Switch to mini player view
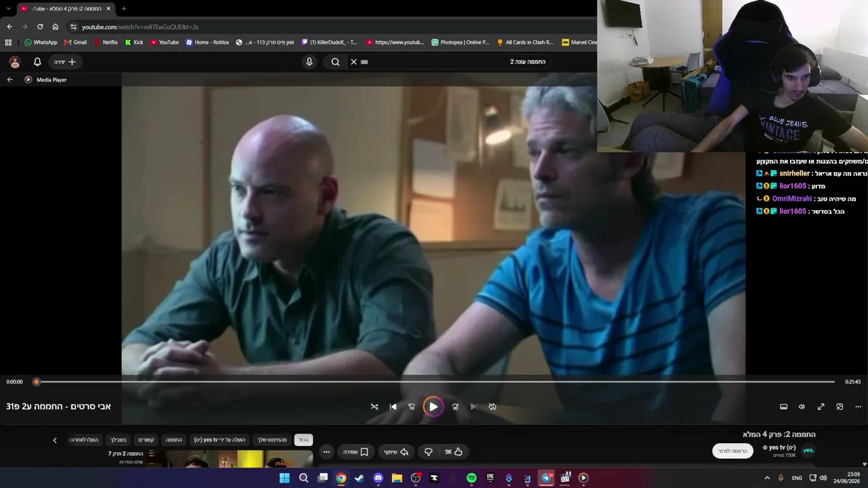This screenshot has width=868, height=488. point(840,407)
